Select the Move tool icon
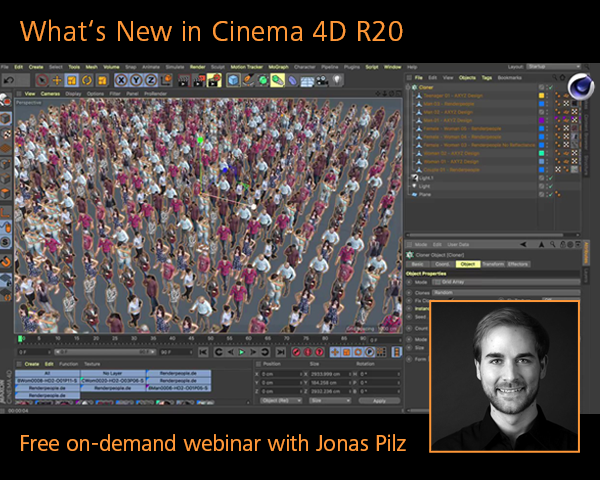The height and width of the screenshot is (480, 600). (57, 80)
